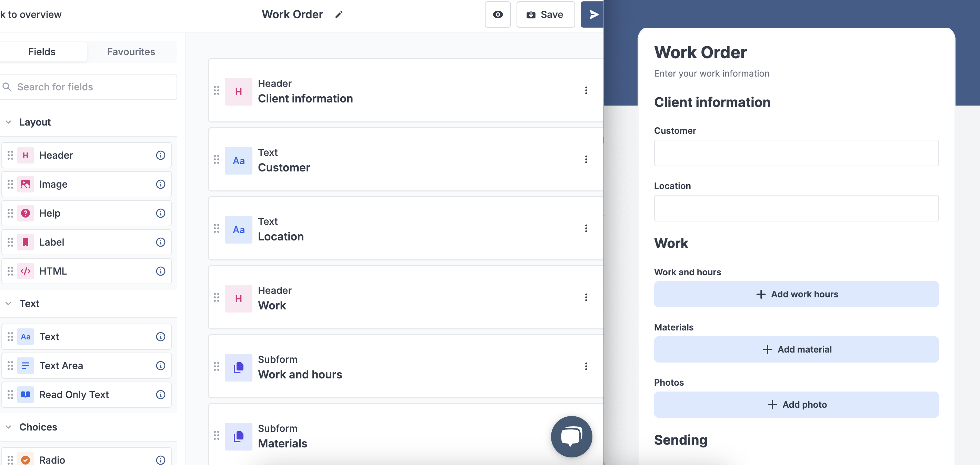
Task: Click the 'Enter your work information' preview subtitle
Action: (x=711, y=73)
